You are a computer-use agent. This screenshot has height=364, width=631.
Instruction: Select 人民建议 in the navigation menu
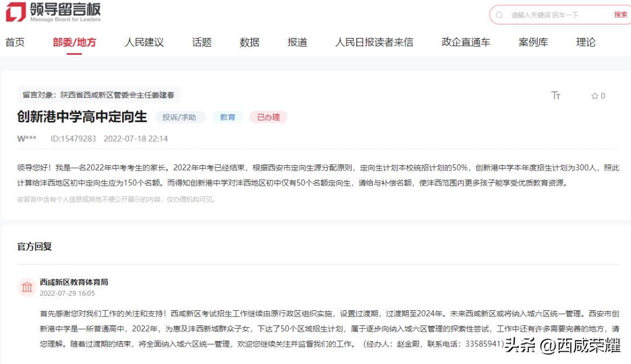(144, 41)
